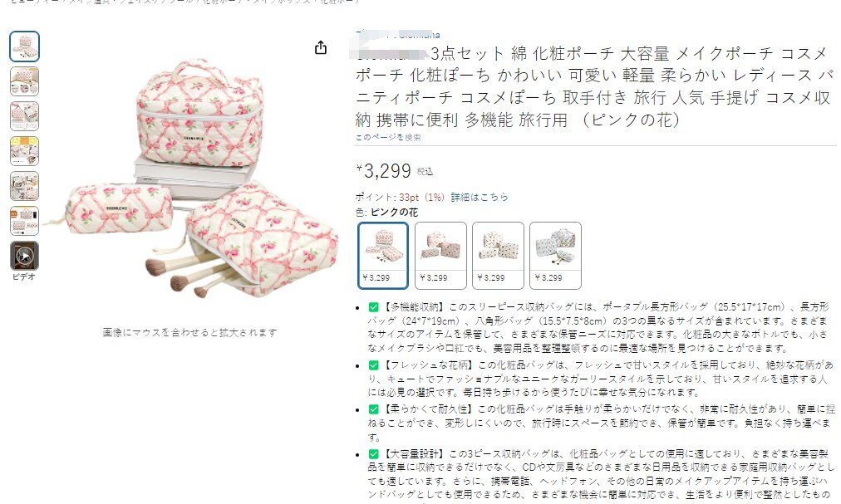The image size is (841, 504).
Task: Select the first product image thumbnail
Action: 24,46
